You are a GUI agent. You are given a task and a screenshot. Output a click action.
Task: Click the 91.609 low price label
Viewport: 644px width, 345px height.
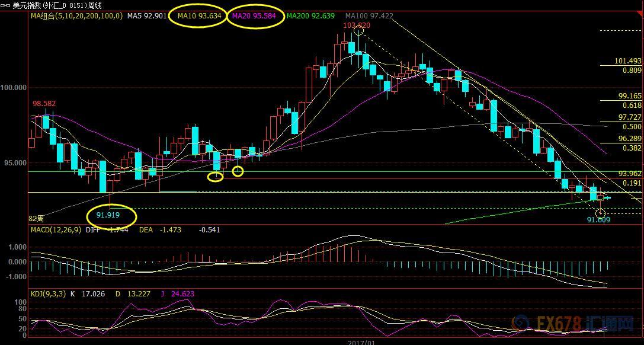[x=598, y=220]
